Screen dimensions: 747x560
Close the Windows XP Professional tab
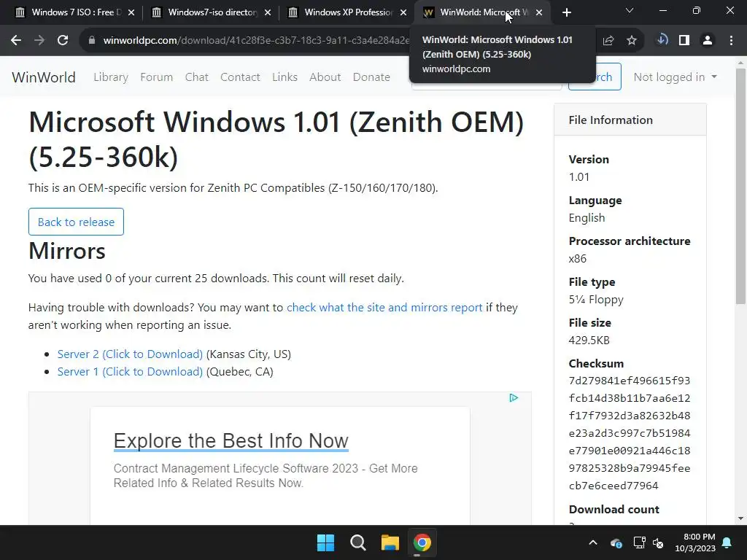click(403, 12)
